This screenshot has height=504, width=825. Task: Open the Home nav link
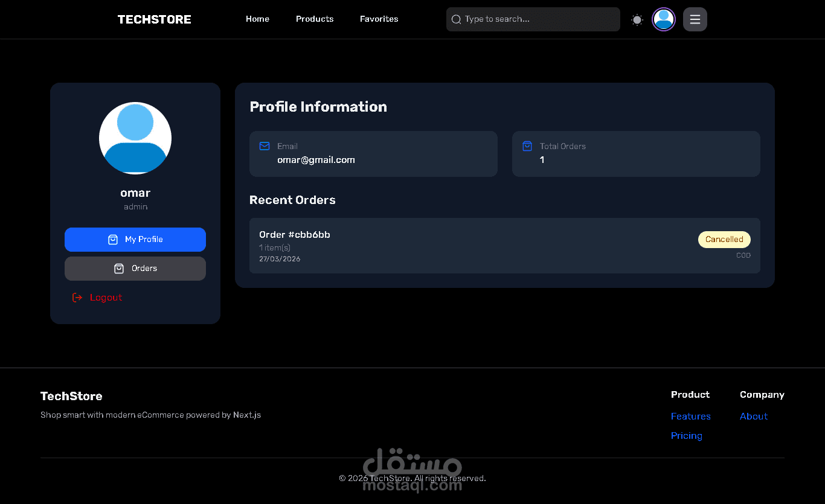[257, 19]
